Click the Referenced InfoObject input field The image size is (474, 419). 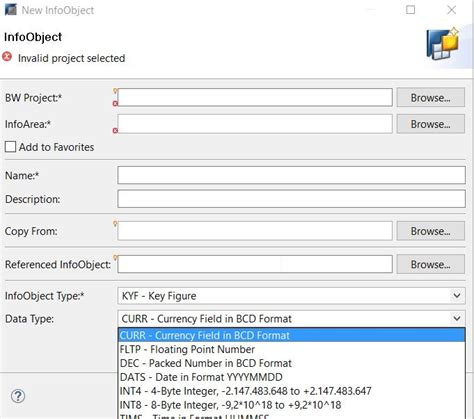(255, 264)
